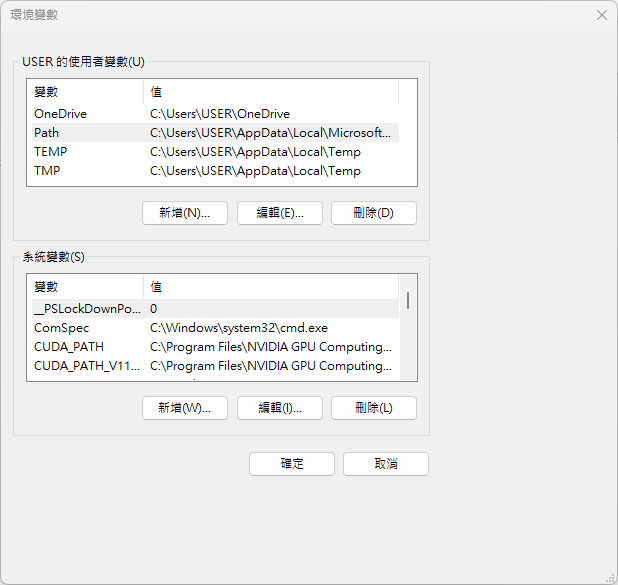This screenshot has width=618, height=585.
Task: Click value C:\Users\USER\OneDrive
Action: pos(220,114)
